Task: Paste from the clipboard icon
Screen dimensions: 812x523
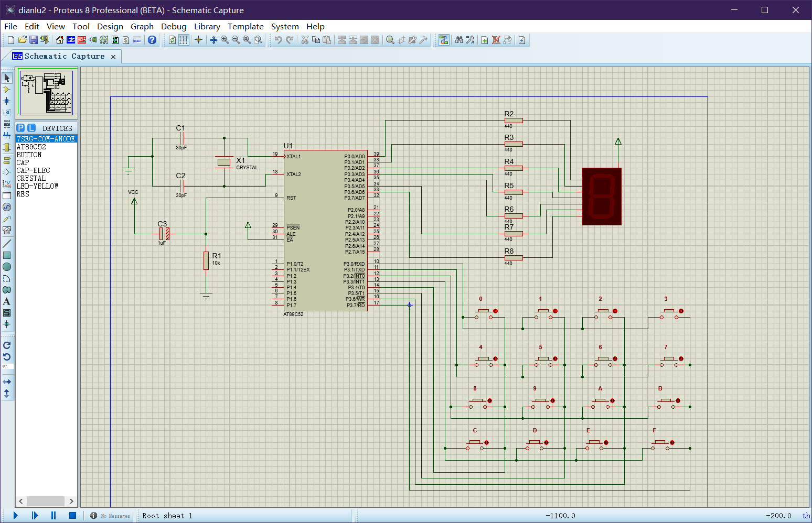Action: click(327, 40)
